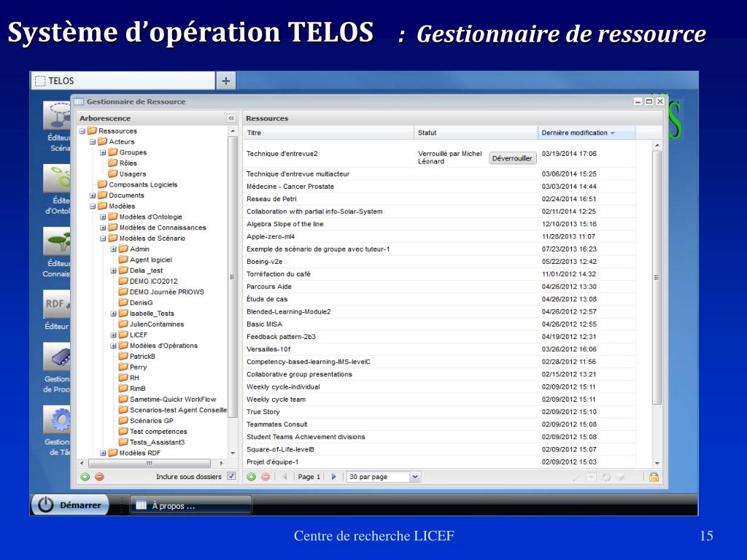The image size is (747, 560).
Task: Select the Torréfaction du café row
Action: click(439, 274)
